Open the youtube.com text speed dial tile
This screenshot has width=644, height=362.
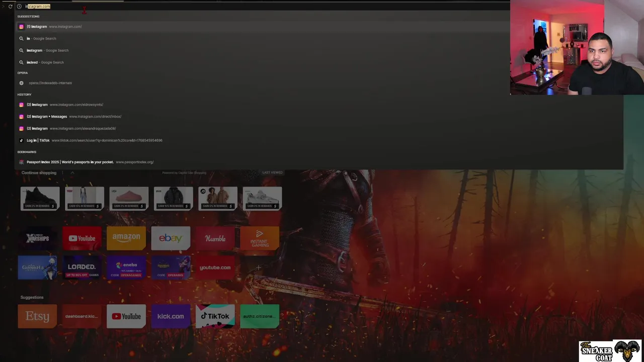coord(215,267)
